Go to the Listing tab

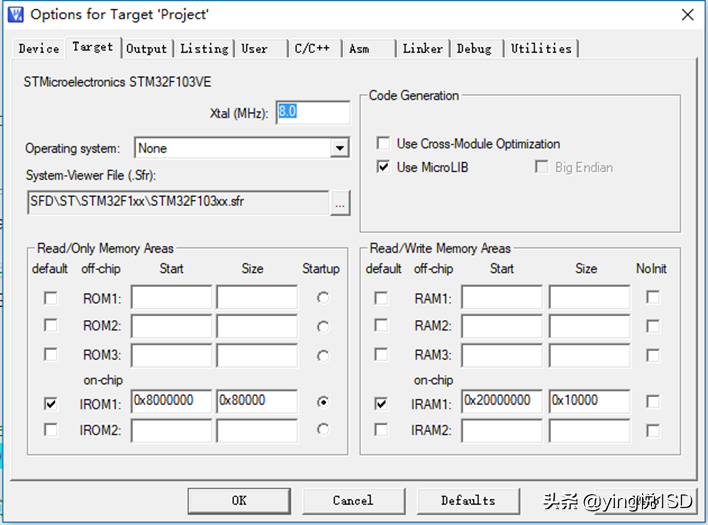click(x=204, y=48)
